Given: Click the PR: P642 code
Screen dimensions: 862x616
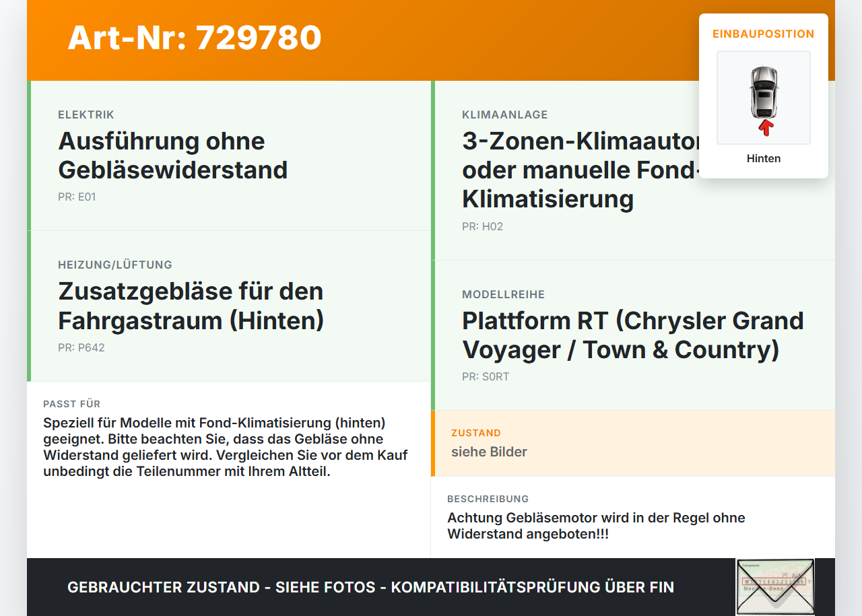Looking at the screenshot, I should [81, 347].
